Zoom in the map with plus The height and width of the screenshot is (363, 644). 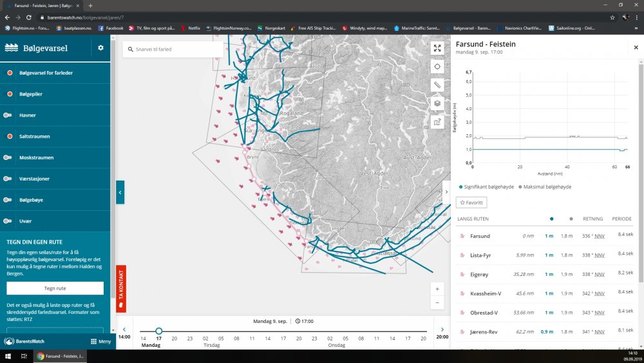(x=437, y=289)
